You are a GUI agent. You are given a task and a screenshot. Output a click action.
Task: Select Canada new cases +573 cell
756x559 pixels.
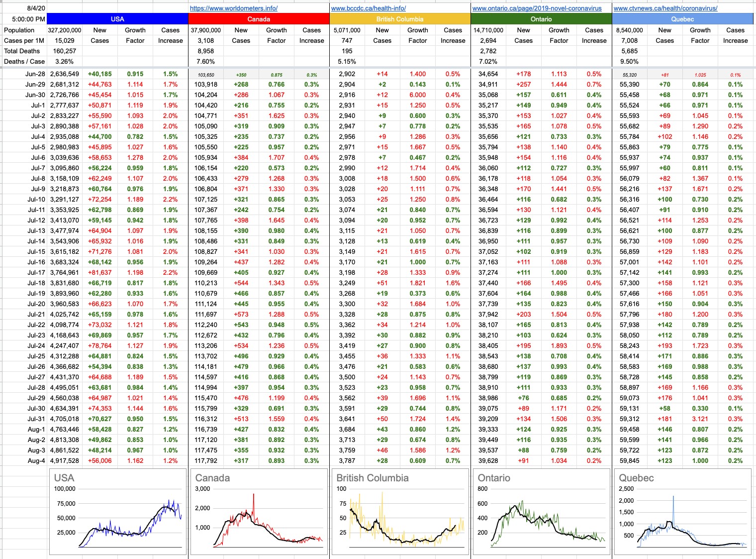tap(241, 314)
